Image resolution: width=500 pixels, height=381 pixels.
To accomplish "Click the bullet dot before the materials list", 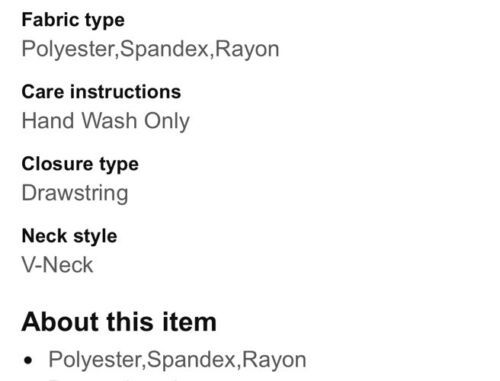I will tap(29, 360).
